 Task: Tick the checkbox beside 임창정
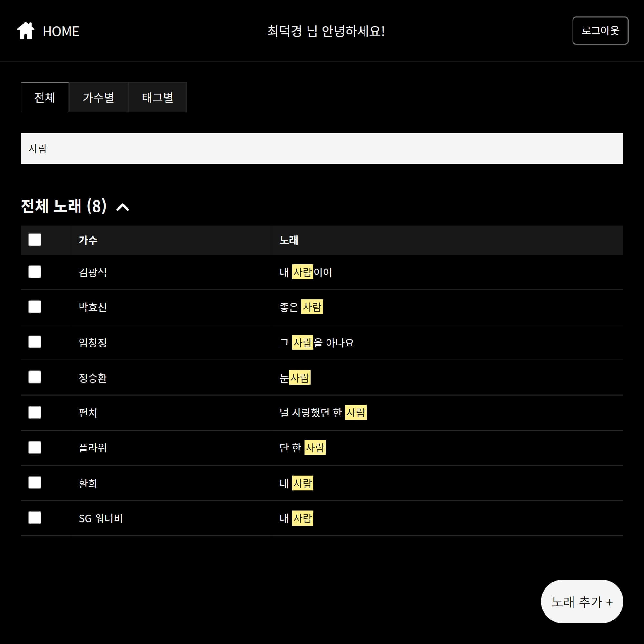(35, 342)
